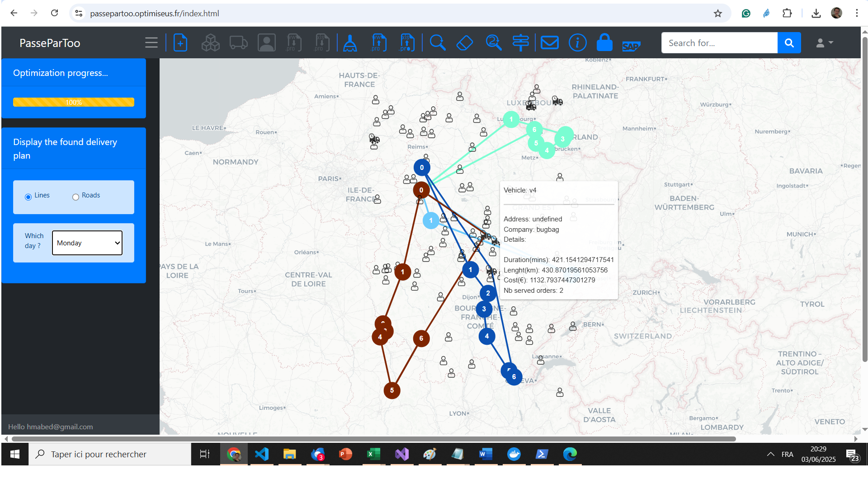
Task: Click blue route marker 3
Action: (484, 309)
